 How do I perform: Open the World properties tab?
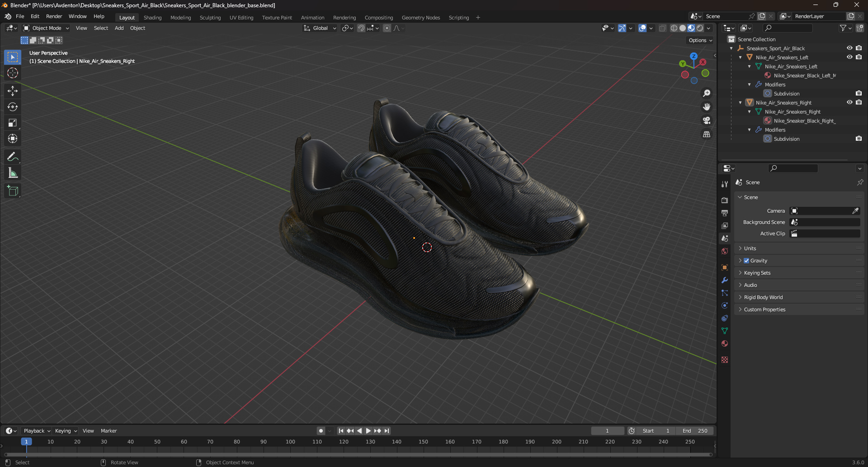pos(725,251)
